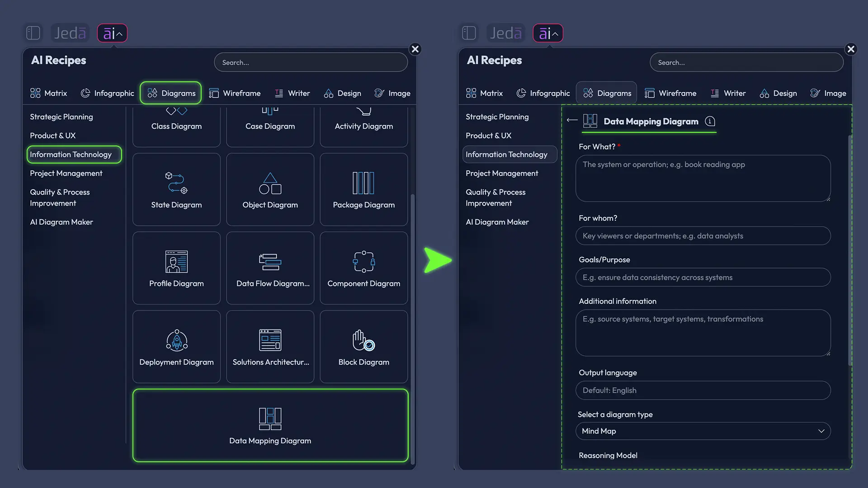Open the Design tab in right window
868x488 pixels.
coord(778,93)
